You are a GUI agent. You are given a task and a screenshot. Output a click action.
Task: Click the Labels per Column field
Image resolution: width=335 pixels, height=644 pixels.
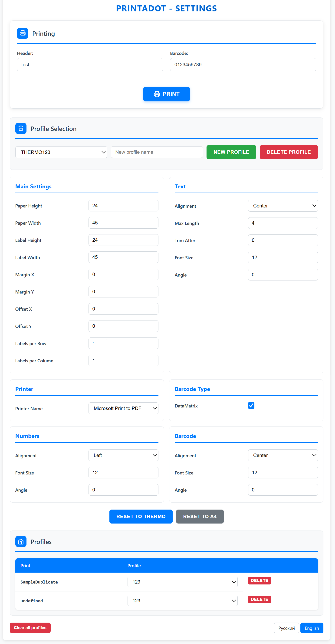(x=123, y=360)
